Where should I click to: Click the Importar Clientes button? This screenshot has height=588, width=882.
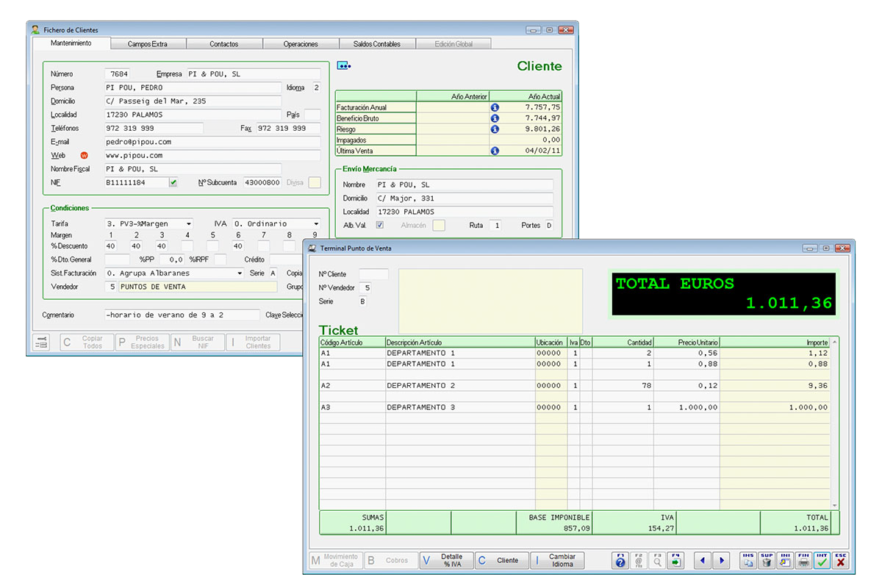(x=253, y=343)
